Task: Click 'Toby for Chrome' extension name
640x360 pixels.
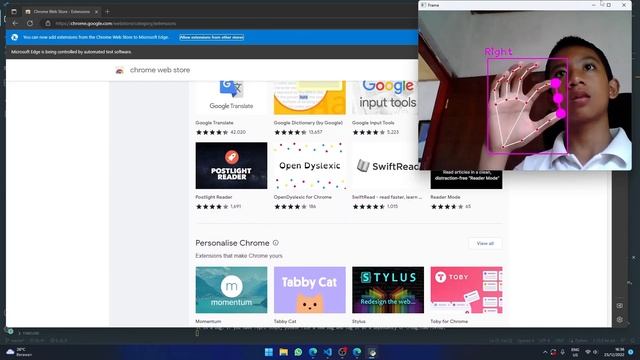Action: [449, 322]
